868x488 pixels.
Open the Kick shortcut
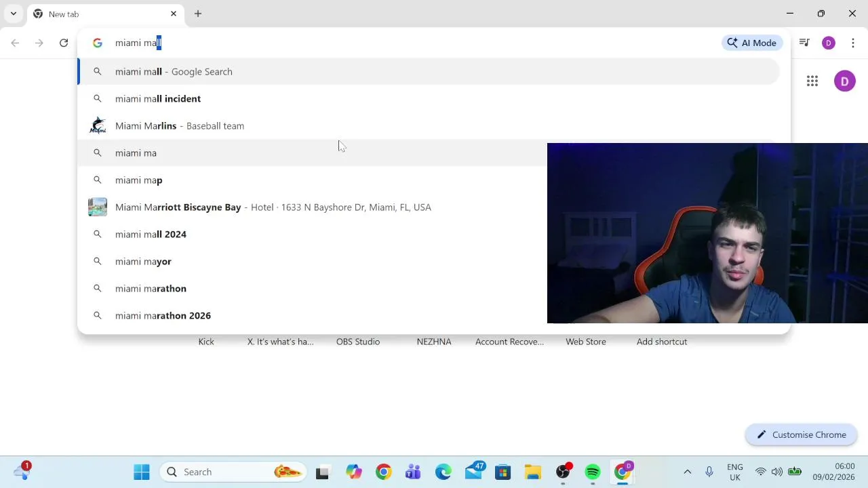pyautogui.click(x=206, y=342)
